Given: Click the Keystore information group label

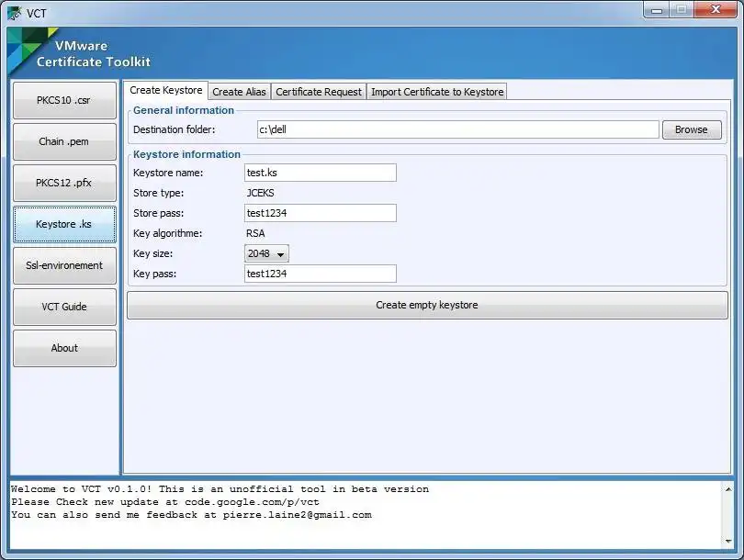Looking at the screenshot, I should pyautogui.click(x=186, y=154).
